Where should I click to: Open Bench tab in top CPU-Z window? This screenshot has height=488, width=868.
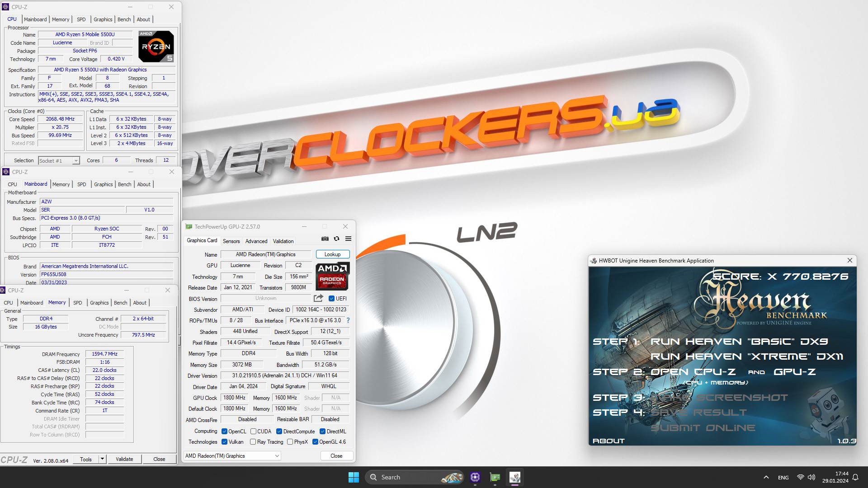click(124, 19)
